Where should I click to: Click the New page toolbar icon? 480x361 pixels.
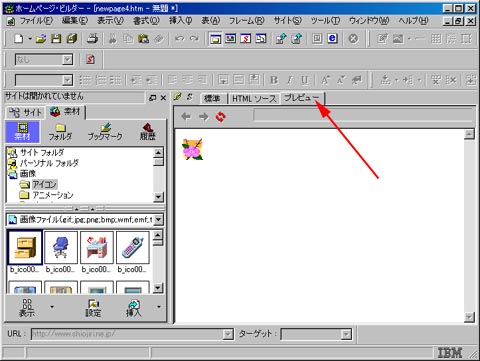[x=19, y=39]
